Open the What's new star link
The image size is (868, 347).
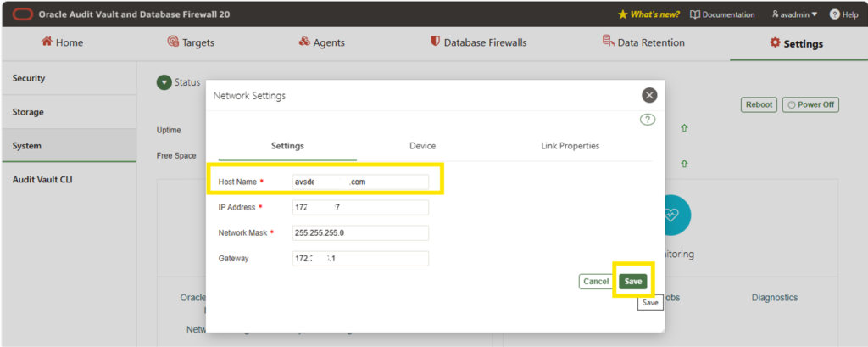point(648,14)
